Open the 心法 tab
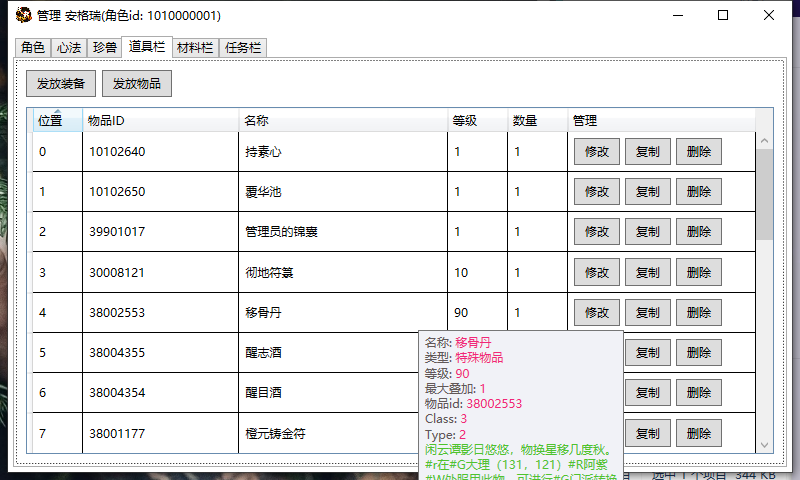 (68, 47)
